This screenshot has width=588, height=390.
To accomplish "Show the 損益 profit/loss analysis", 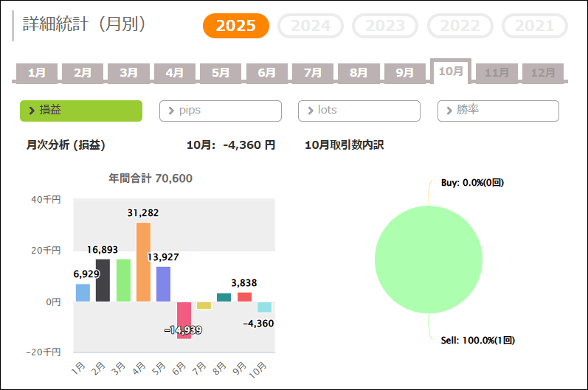I will coord(81,111).
